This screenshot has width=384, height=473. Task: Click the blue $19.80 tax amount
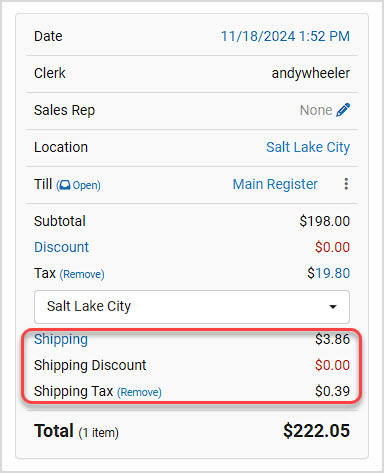coord(328,273)
